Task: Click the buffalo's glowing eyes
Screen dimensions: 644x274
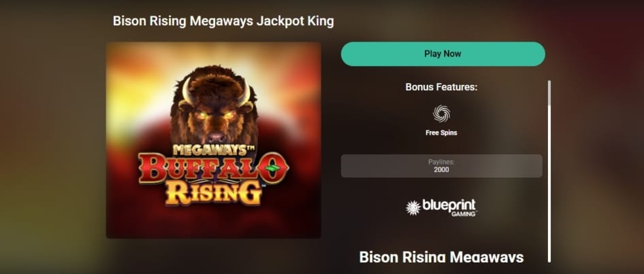Action: (x=215, y=116)
